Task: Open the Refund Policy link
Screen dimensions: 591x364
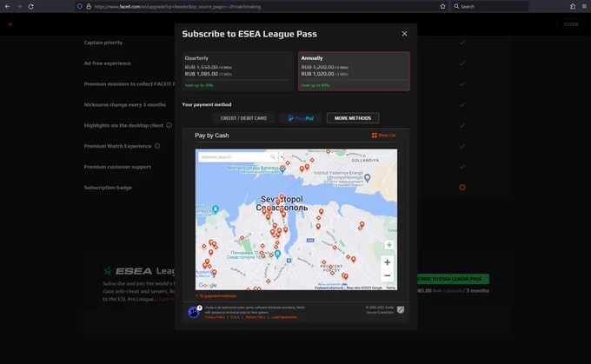Action: 256,317
